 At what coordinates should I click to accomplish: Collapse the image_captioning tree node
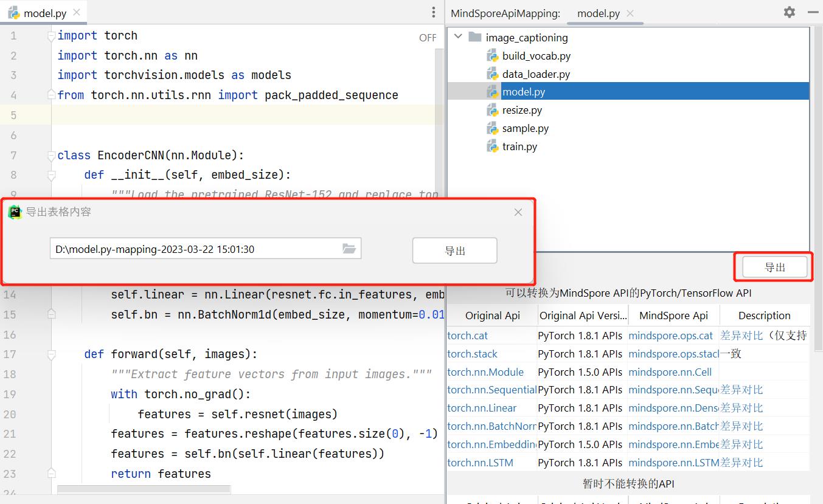(x=458, y=37)
